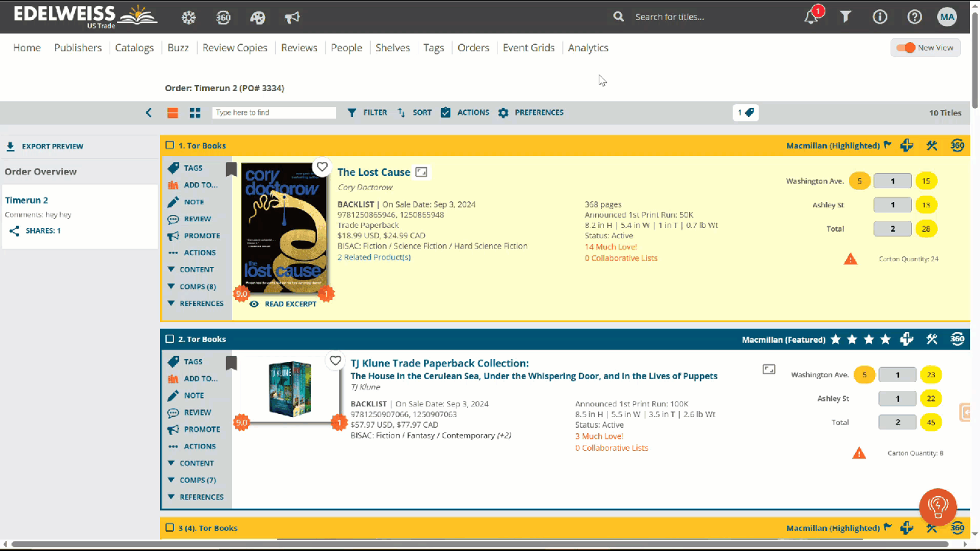Image resolution: width=980 pixels, height=551 pixels.
Task: Bookmark The Lost Cause ribbon icon
Action: click(231, 169)
